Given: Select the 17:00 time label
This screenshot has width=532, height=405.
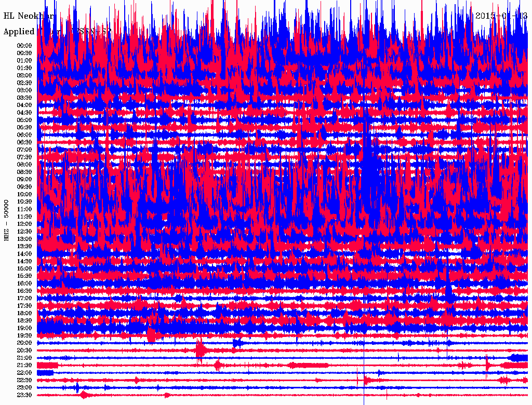Looking at the screenshot, I should 24,299.
